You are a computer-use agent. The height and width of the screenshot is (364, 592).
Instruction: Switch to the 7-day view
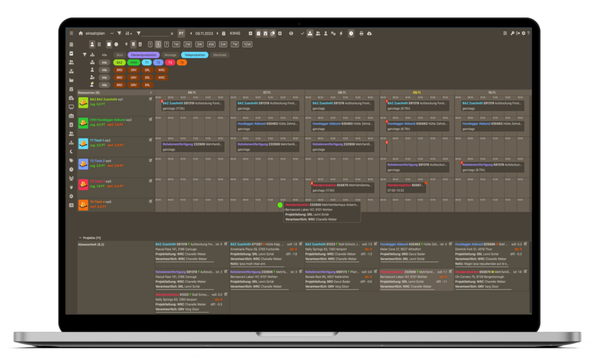166,44
